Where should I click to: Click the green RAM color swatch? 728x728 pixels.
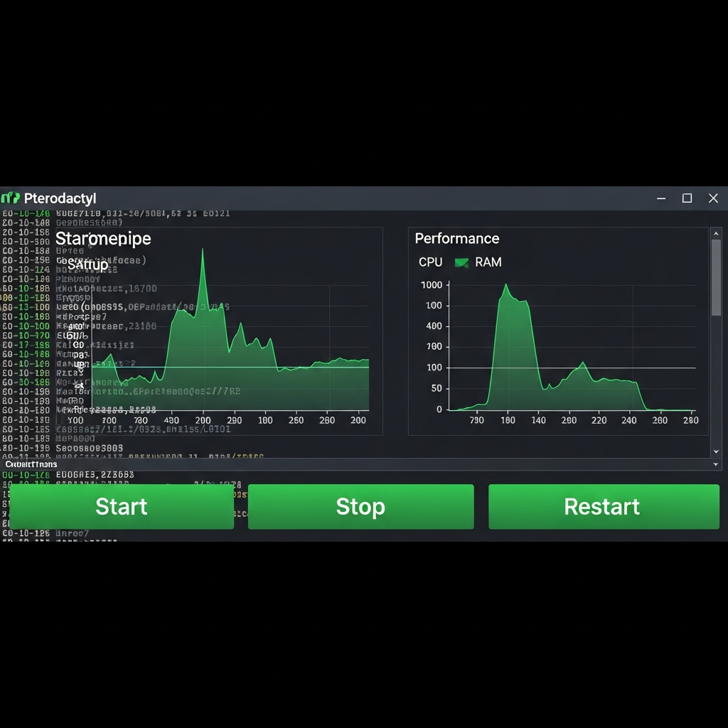pos(463,262)
